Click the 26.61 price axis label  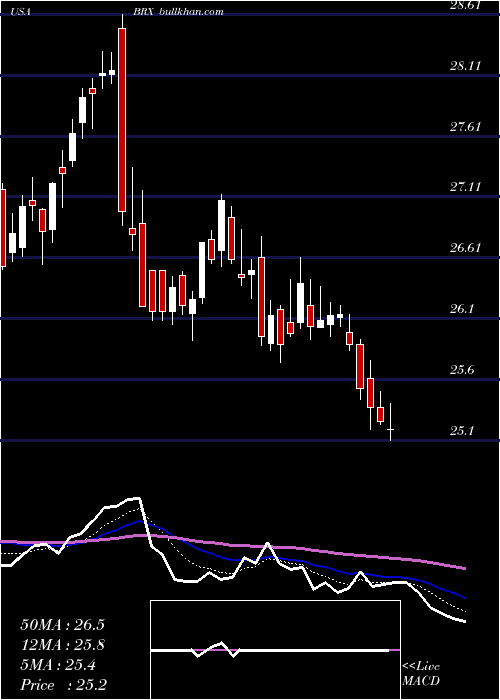point(465,248)
